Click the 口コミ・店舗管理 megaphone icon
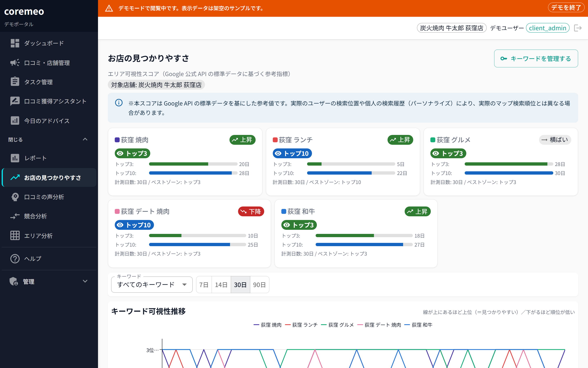The height and width of the screenshot is (368, 588). tap(15, 63)
